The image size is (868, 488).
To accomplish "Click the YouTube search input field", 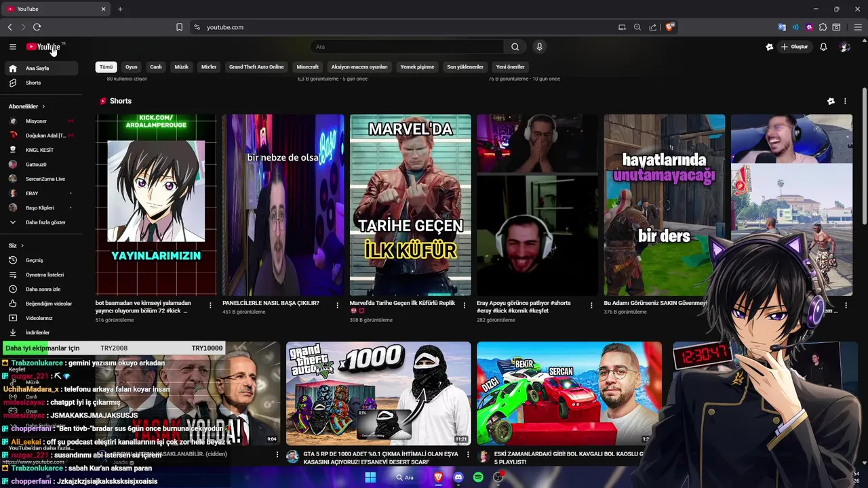I will [407, 47].
